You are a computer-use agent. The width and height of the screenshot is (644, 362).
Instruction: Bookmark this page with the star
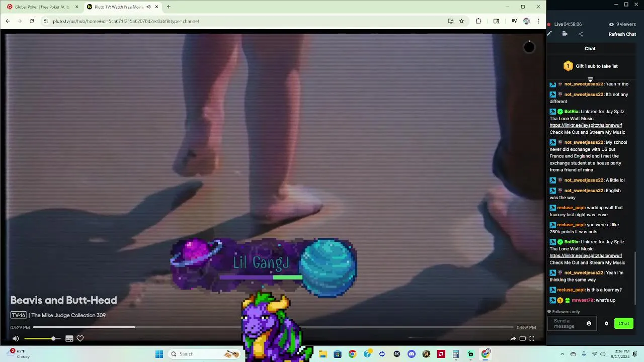point(461,21)
